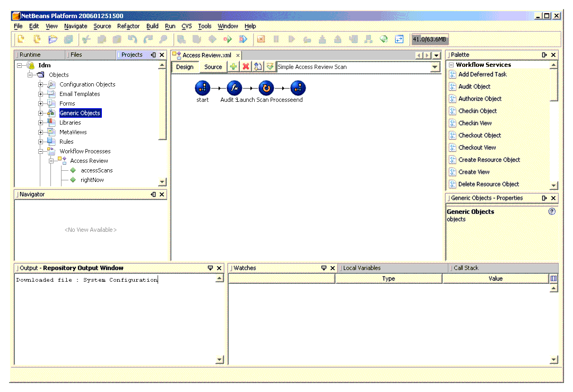
Task: Collapse the Idm root tree node
Action: (20, 65)
